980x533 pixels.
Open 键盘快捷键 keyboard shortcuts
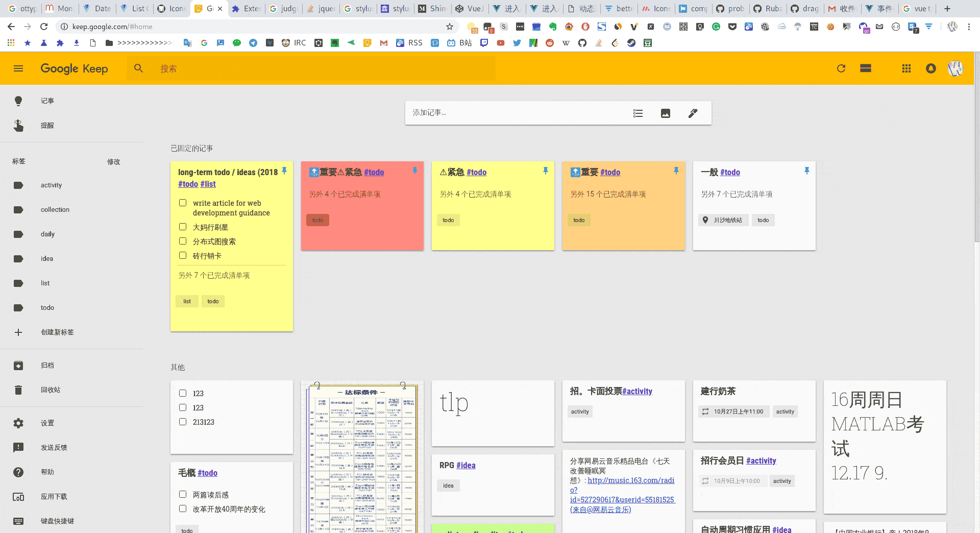(x=71, y=521)
